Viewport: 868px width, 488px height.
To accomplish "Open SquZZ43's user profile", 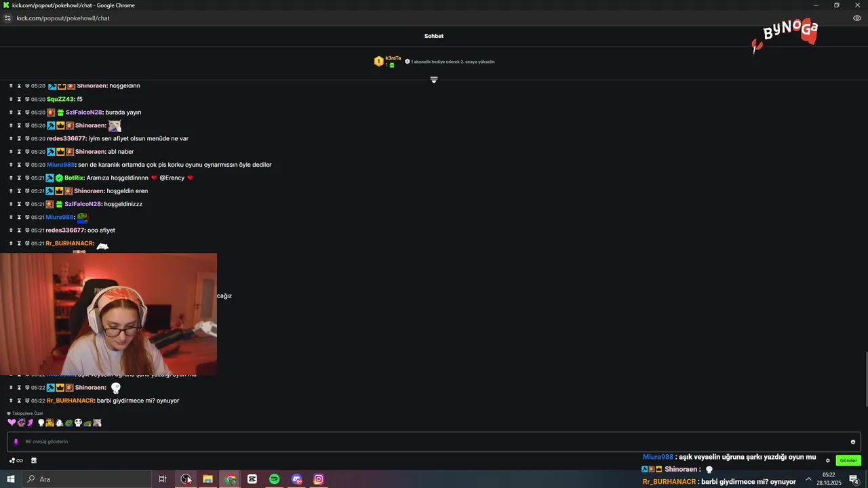I will click(x=60, y=100).
